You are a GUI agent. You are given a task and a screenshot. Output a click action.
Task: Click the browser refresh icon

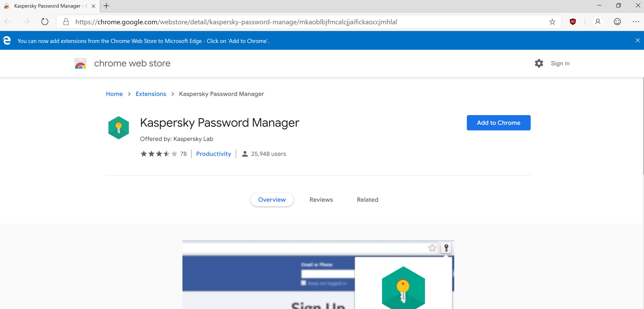[45, 22]
